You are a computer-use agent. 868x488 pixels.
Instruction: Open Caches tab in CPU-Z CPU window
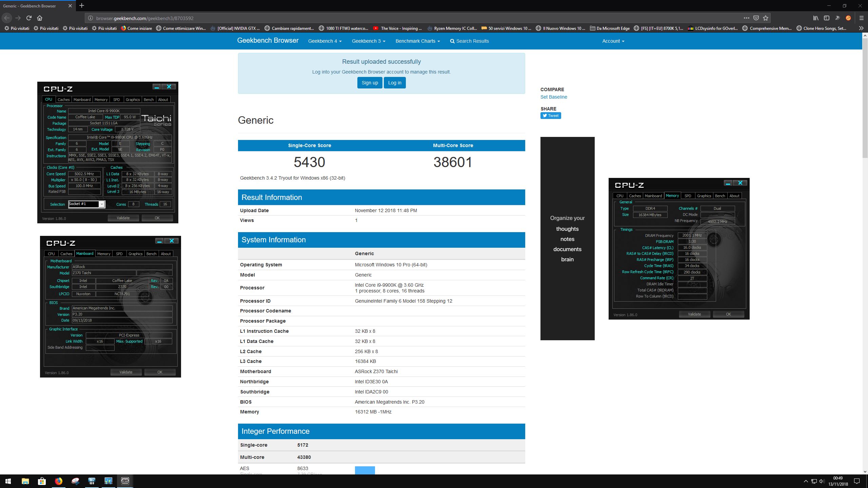coord(63,100)
